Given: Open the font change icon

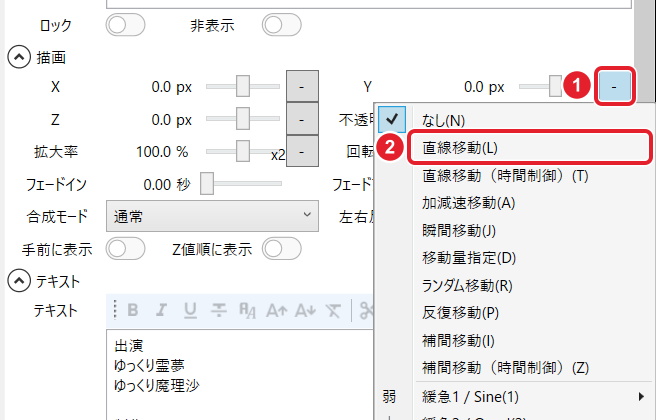Looking at the screenshot, I should [247, 310].
